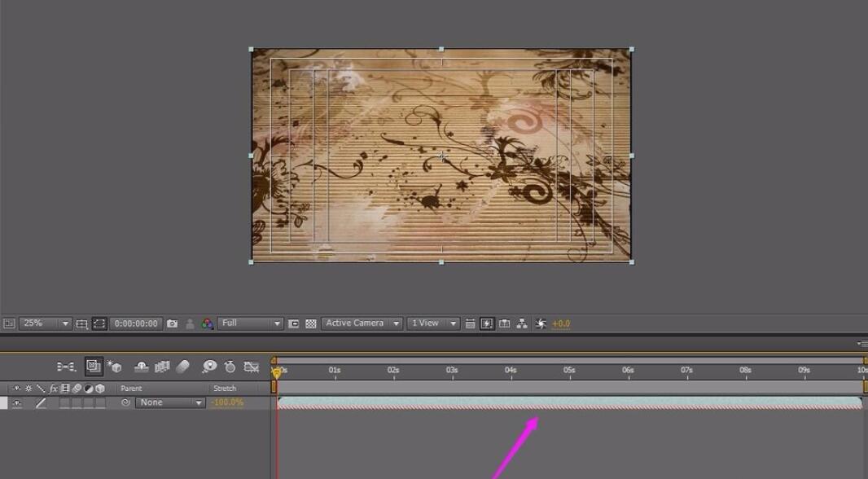Image resolution: width=868 pixels, height=479 pixels.
Task: Click the Fast Previews lightning icon
Action: [x=487, y=323]
